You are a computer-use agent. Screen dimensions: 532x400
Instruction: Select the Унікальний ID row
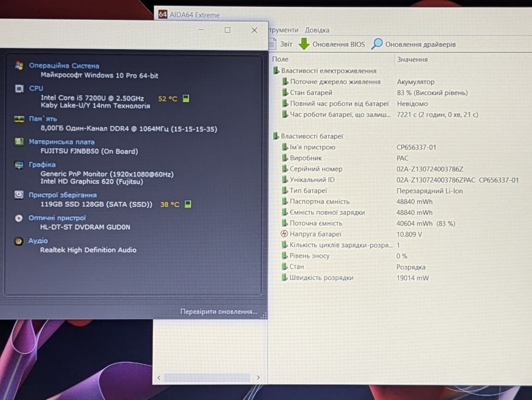click(400, 180)
